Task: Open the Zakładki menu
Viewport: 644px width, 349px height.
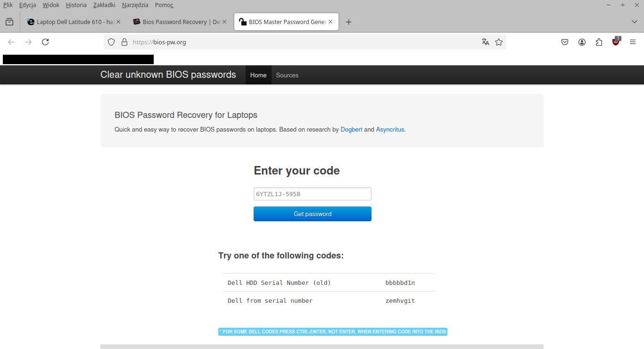Action: click(104, 5)
